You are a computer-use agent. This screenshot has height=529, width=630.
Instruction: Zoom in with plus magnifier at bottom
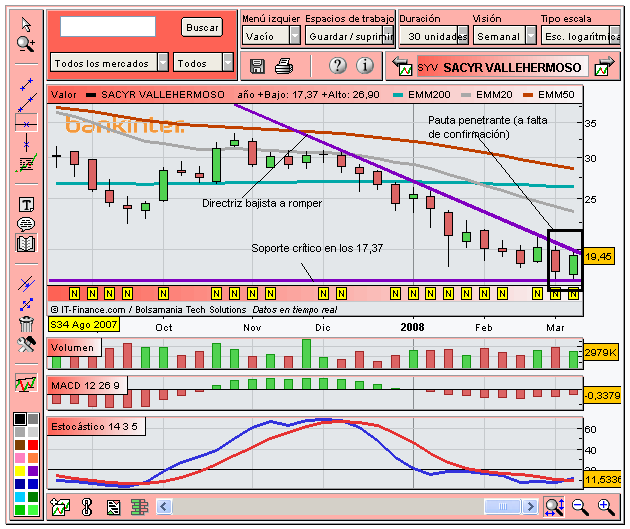click(606, 507)
